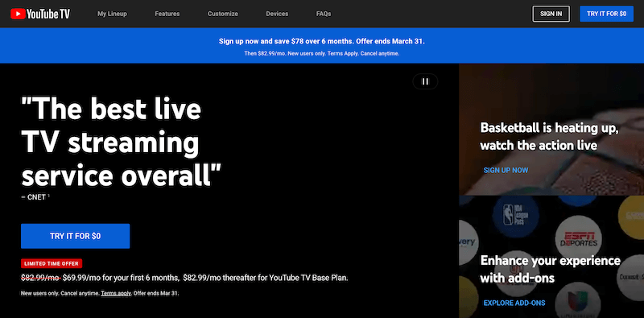The width and height of the screenshot is (644, 318).
Task: Click the large TRY IT FOR $0 hero button
Action: tap(75, 236)
